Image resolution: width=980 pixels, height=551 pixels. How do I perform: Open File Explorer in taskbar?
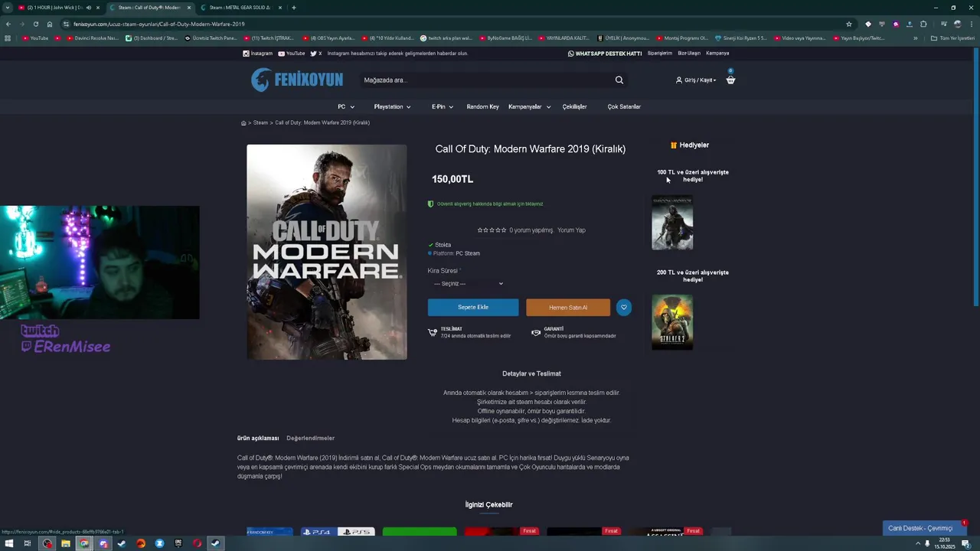tap(66, 543)
